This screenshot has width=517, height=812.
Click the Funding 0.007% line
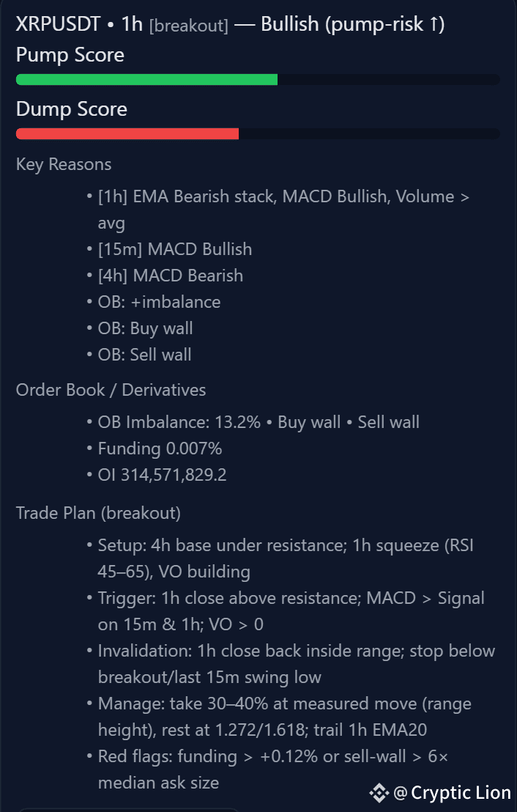pyautogui.click(x=160, y=449)
